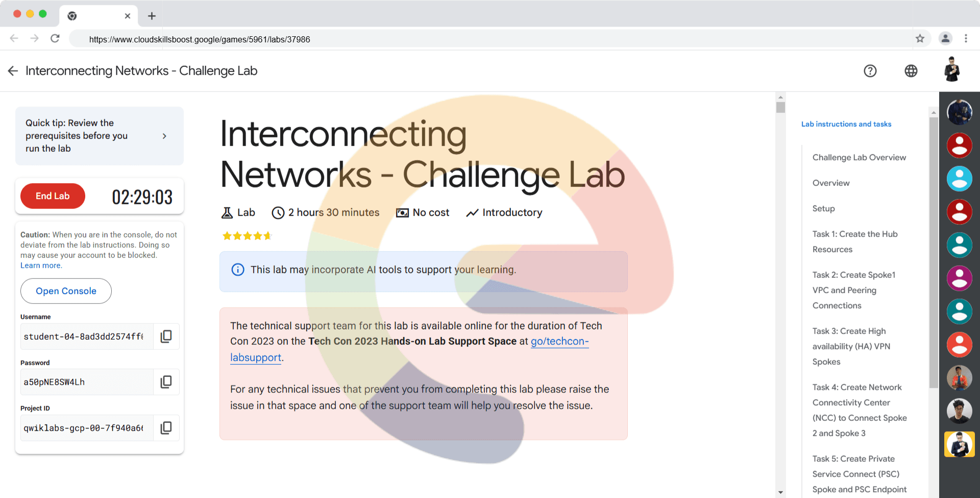Copy the Project ID to clipboard
Screen dimensions: 980x498
coord(166,428)
